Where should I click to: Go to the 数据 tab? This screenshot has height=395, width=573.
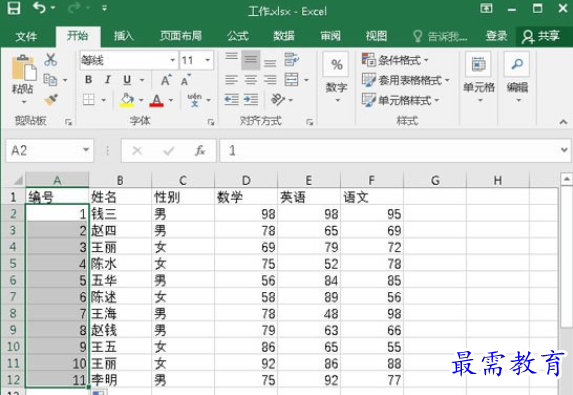point(284,36)
